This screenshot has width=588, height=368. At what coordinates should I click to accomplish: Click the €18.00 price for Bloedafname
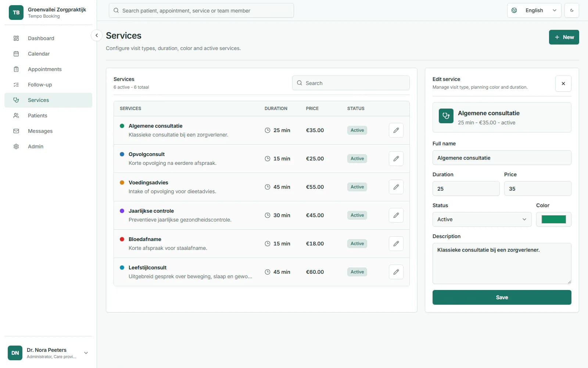tap(315, 244)
